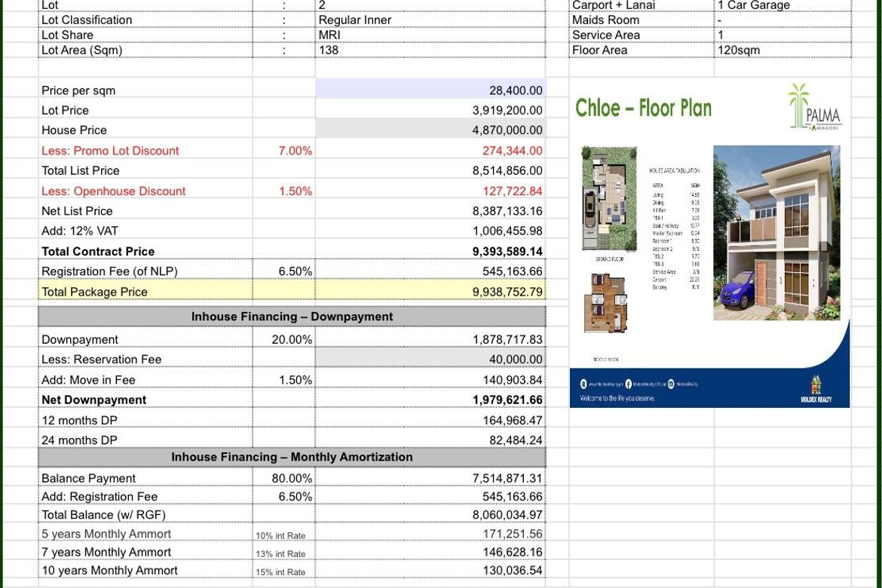
Task: Click the Promo Lot Discount amount 274,344.00
Action: [513, 151]
